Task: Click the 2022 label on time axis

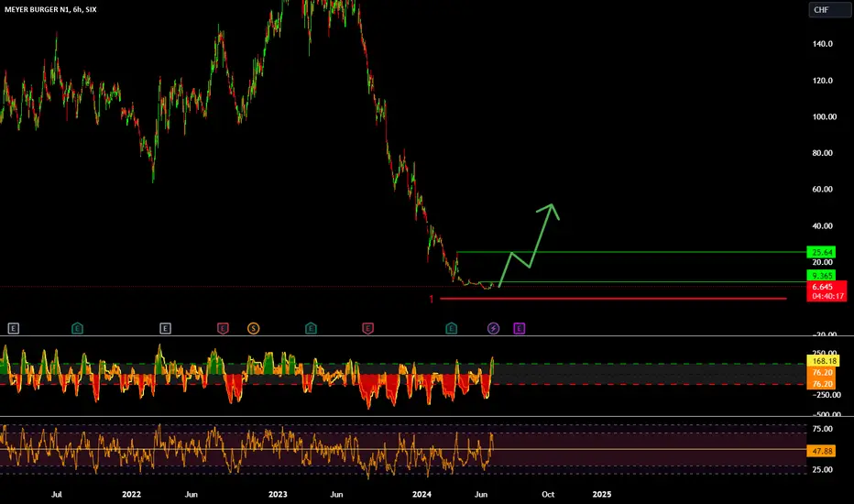Action: [x=131, y=495]
